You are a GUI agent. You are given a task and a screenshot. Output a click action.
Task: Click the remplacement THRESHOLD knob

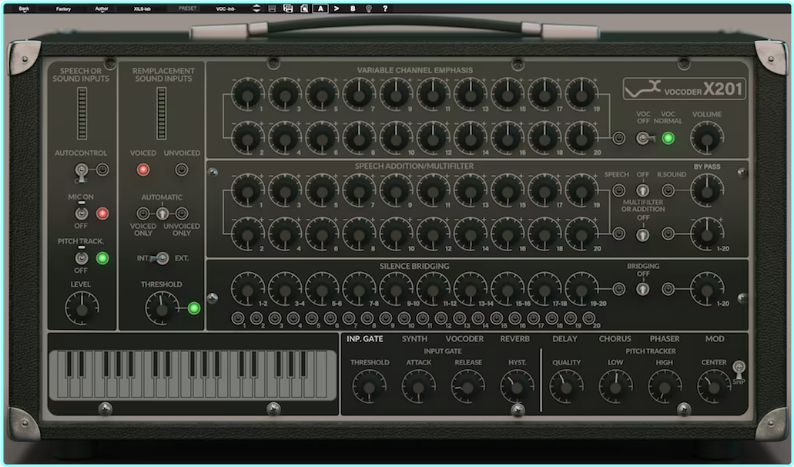point(162,308)
